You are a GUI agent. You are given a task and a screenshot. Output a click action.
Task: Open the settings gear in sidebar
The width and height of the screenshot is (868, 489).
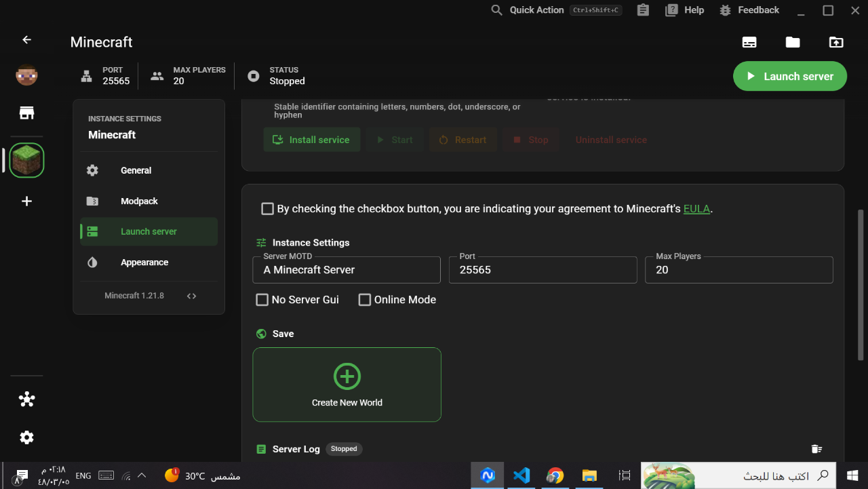[x=26, y=437]
